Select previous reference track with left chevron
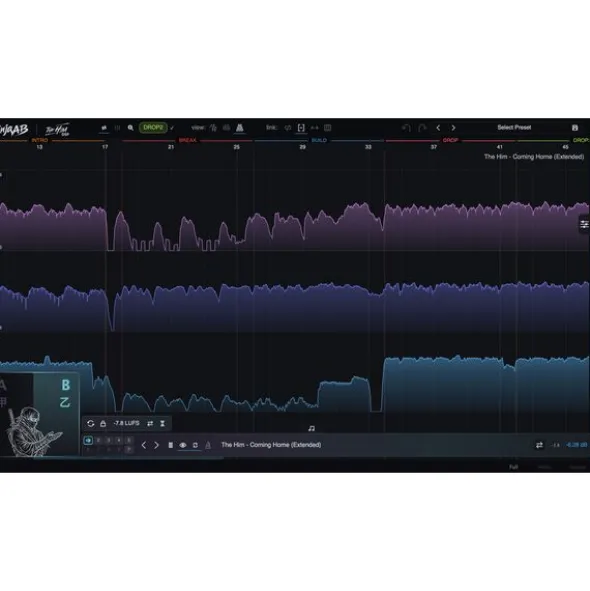Screen dimensions: 590x591 click(x=144, y=445)
